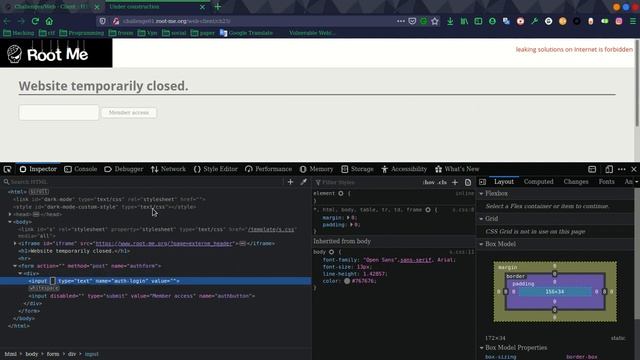Open the sidebar toggle icon in toolbar
The height and width of the screenshot is (360, 640).
click(478, 21)
